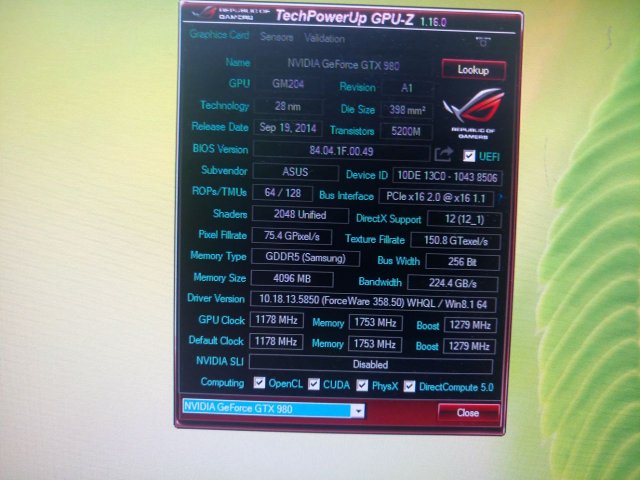Viewport: 640px width, 480px height.
Task: Click the Bus Width field 256 Bit
Action: (x=462, y=262)
